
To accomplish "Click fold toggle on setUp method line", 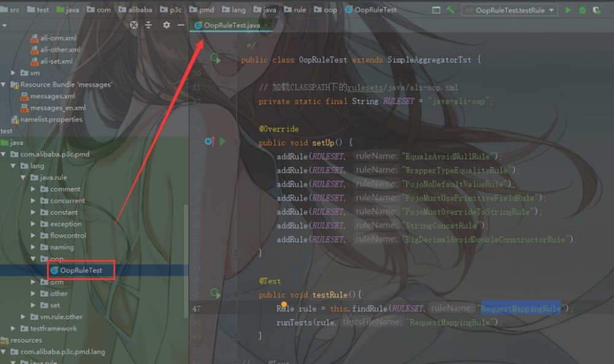I will 236,142.
